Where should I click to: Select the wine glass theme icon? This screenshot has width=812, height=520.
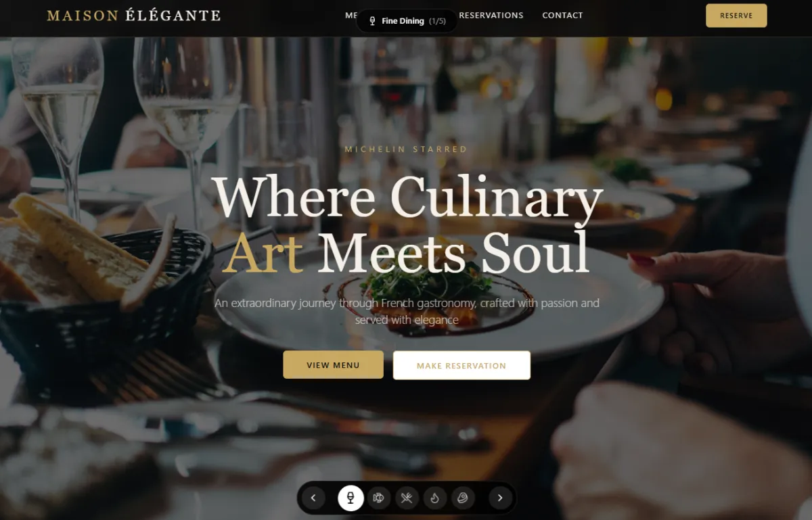pos(351,498)
